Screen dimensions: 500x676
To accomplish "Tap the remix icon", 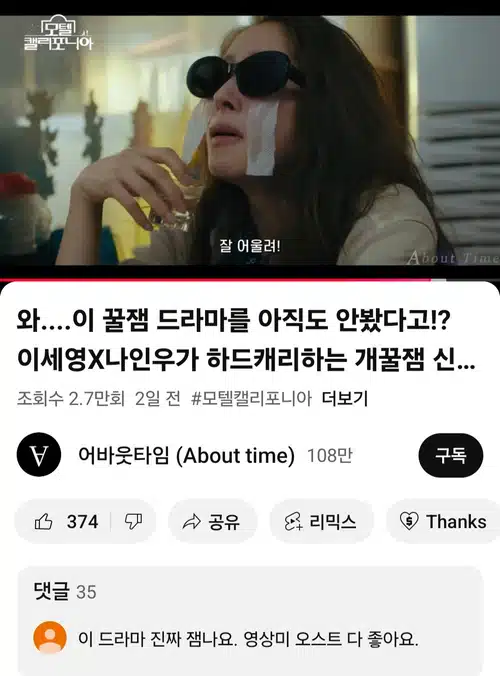I will tap(293, 522).
